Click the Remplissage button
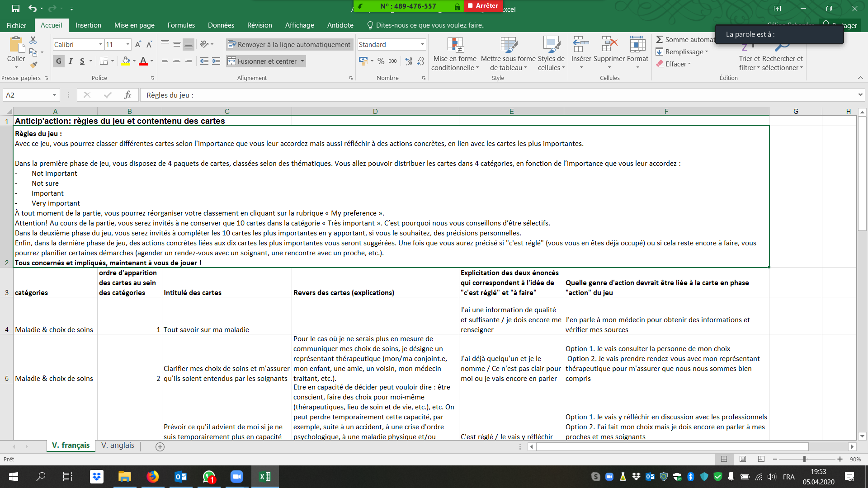Screen dimensions: 868x488 pos(682,52)
